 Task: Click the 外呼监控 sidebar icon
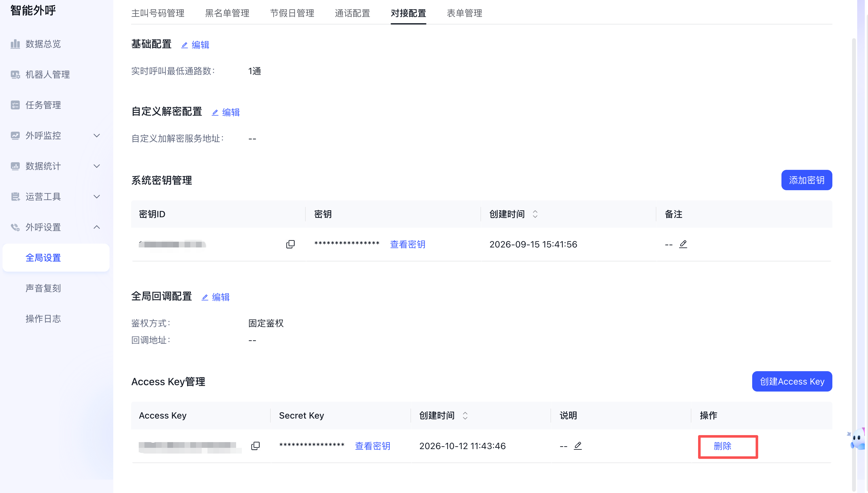click(15, 136)
